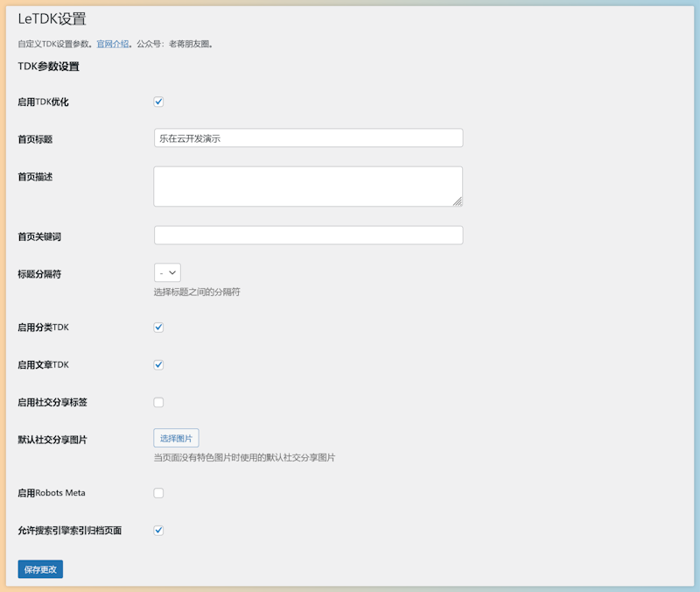Viewport: 700px width, 592px height.
Task: Disable the 启用文章TDK checkbox
Action: [159, 364]
